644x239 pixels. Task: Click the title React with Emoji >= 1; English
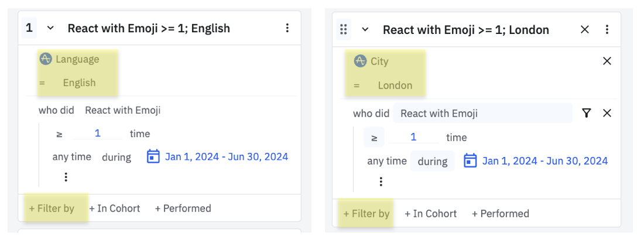pyautogui.click(x=149, y=28)
